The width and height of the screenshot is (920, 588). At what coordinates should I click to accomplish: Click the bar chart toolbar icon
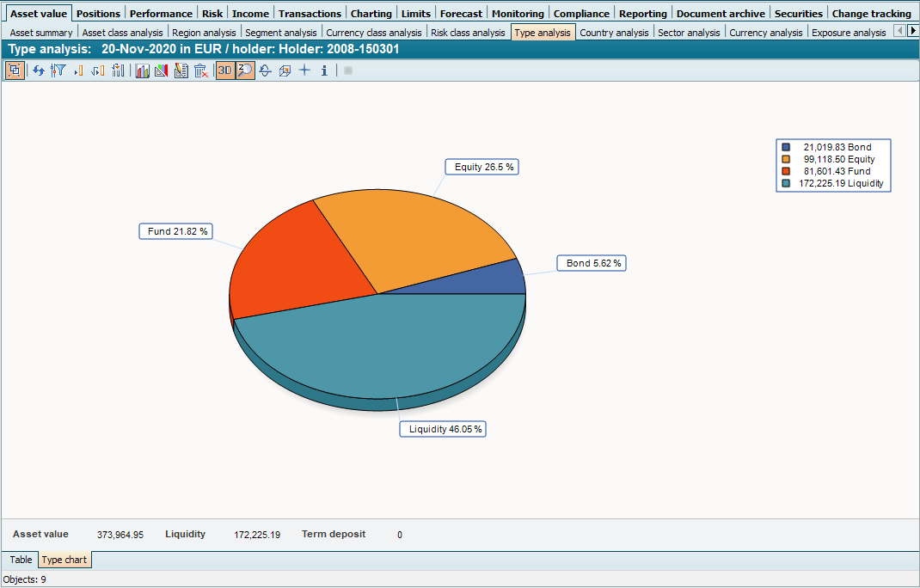(x=142, y=70)
